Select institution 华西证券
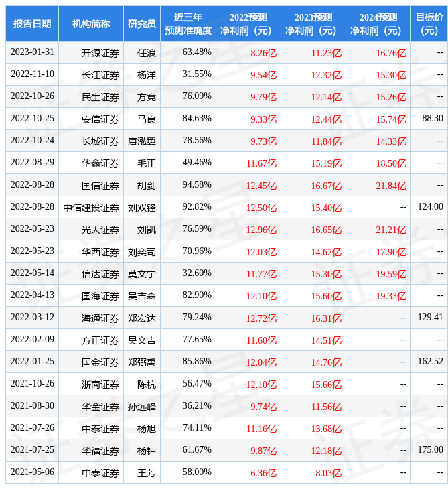The height and width of the screenshot is (489, 448). coord(100,252)
